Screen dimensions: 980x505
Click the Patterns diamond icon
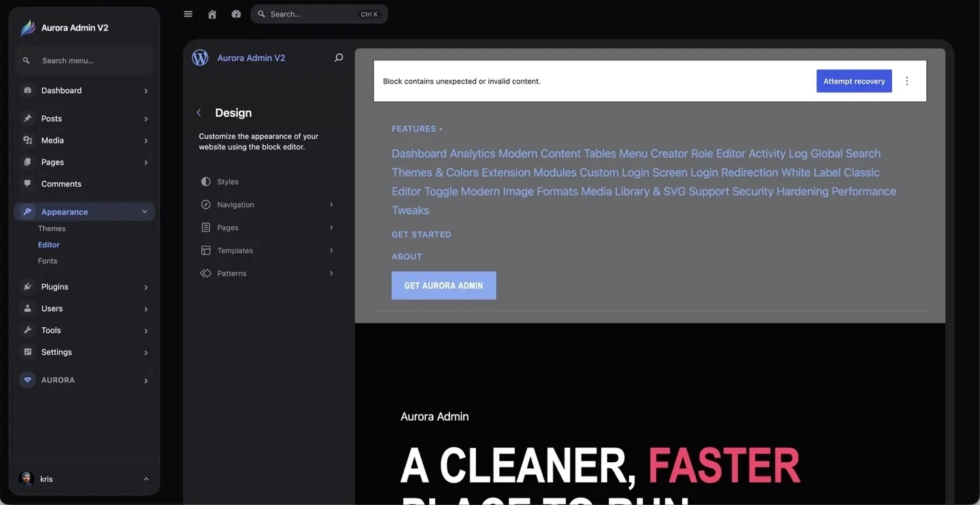[205, 273]
